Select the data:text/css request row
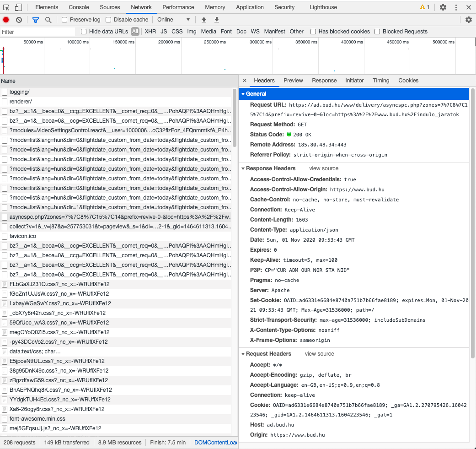 click(115, 352)
